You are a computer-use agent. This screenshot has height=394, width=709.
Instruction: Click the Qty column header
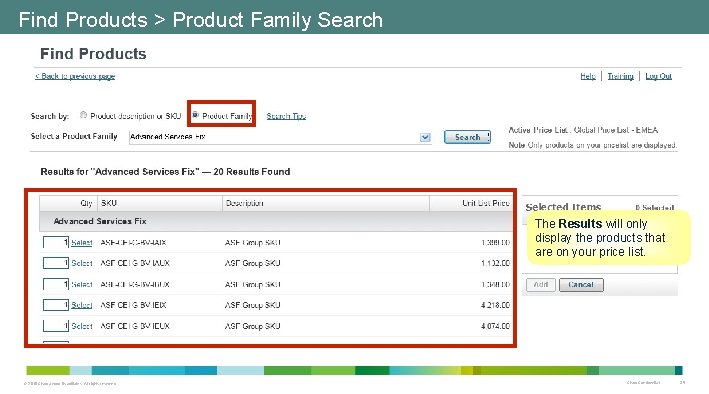69,203
